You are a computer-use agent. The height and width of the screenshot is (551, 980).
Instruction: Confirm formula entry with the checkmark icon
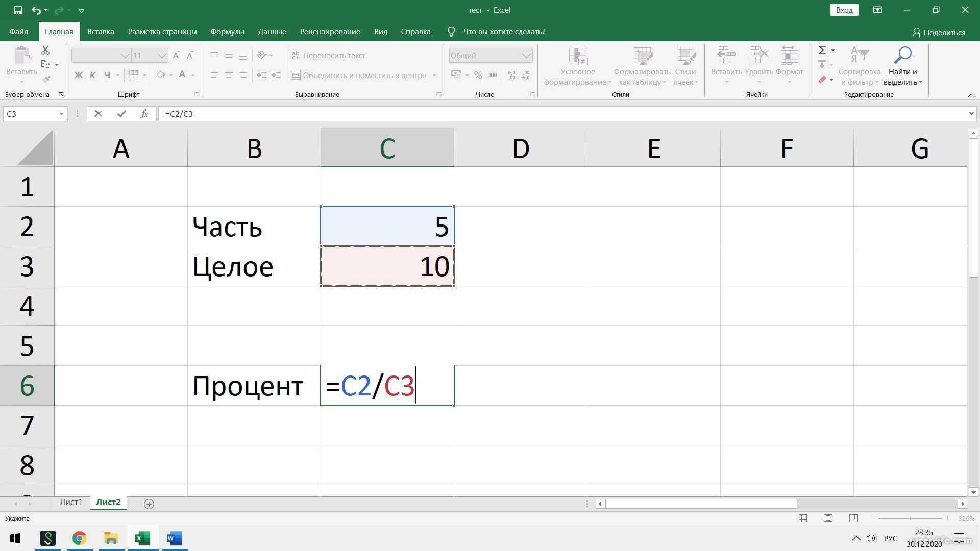[x=121, y=114]
